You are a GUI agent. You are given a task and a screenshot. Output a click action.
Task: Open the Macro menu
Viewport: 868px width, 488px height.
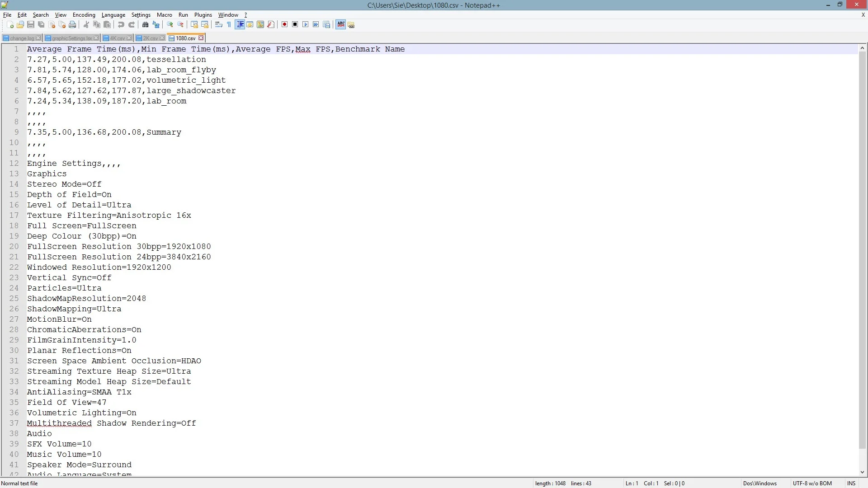(165, 15)
